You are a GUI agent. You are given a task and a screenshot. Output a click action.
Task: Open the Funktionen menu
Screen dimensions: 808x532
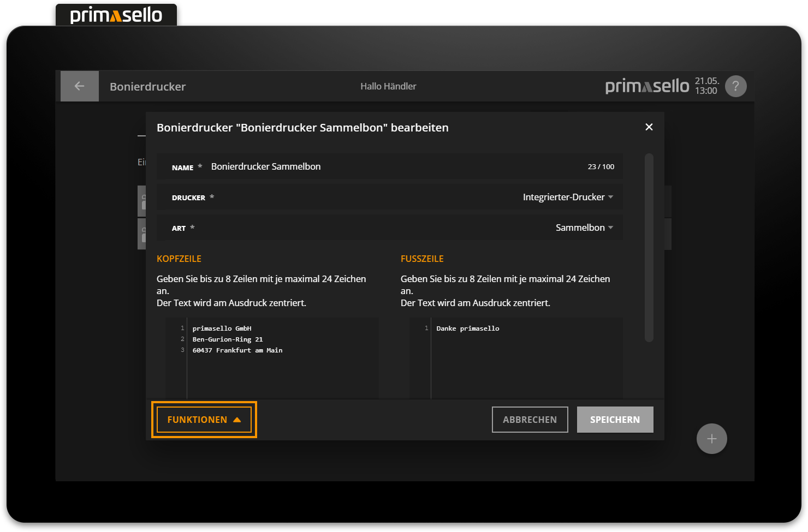pos(204,420)
